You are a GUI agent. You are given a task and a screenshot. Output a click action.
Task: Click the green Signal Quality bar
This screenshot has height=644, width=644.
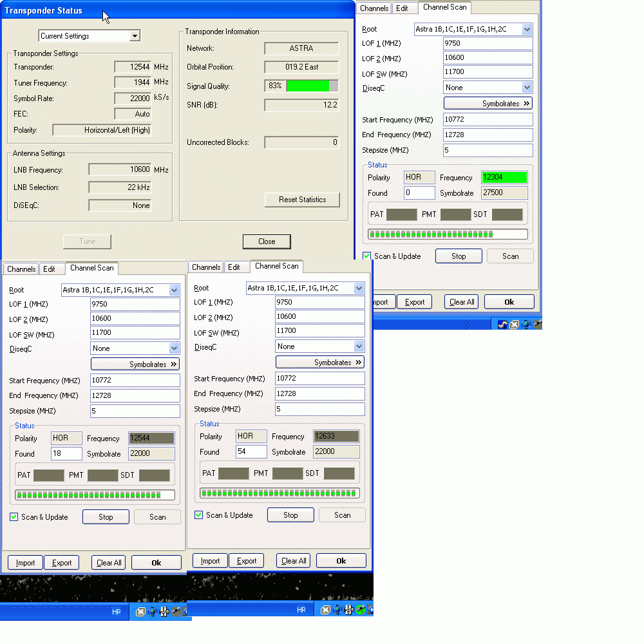(x=307, y=86)
